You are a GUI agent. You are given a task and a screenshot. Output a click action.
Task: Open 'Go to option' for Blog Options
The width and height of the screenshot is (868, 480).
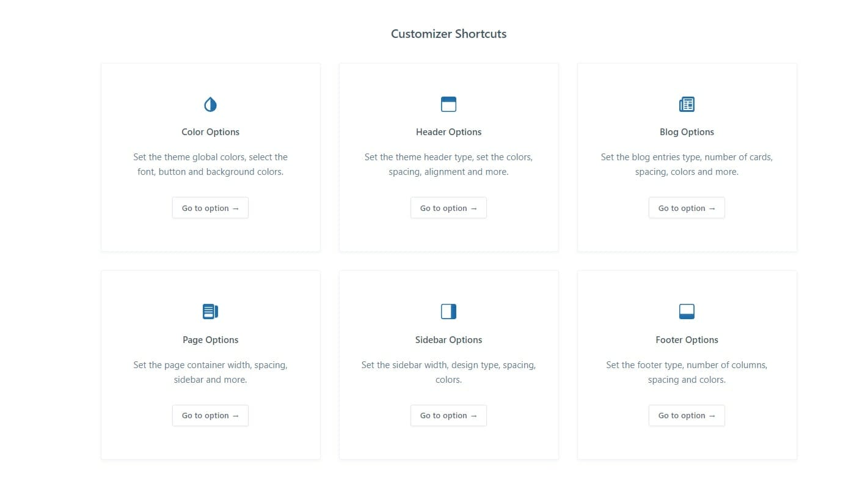(687, 208)
